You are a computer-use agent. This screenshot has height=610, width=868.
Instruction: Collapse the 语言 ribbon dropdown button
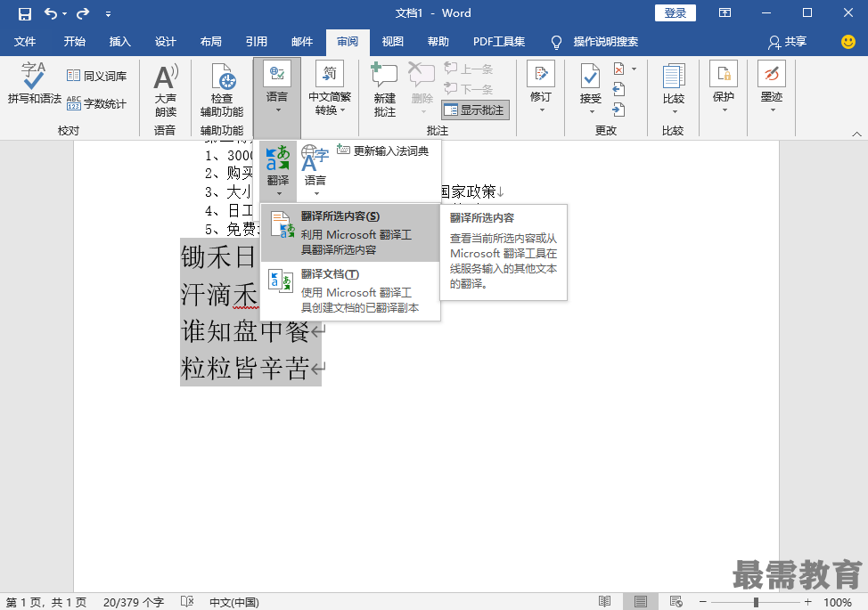point(277,97)
